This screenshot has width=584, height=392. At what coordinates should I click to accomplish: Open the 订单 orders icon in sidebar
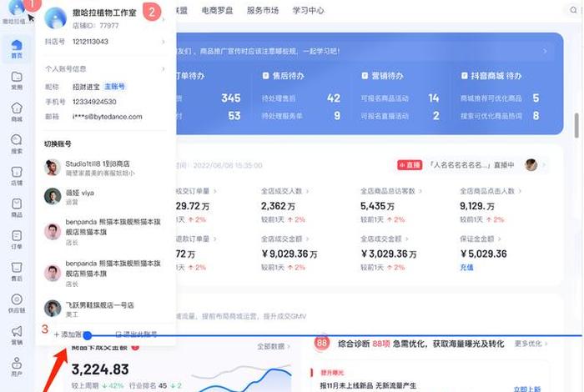[17, 240]
